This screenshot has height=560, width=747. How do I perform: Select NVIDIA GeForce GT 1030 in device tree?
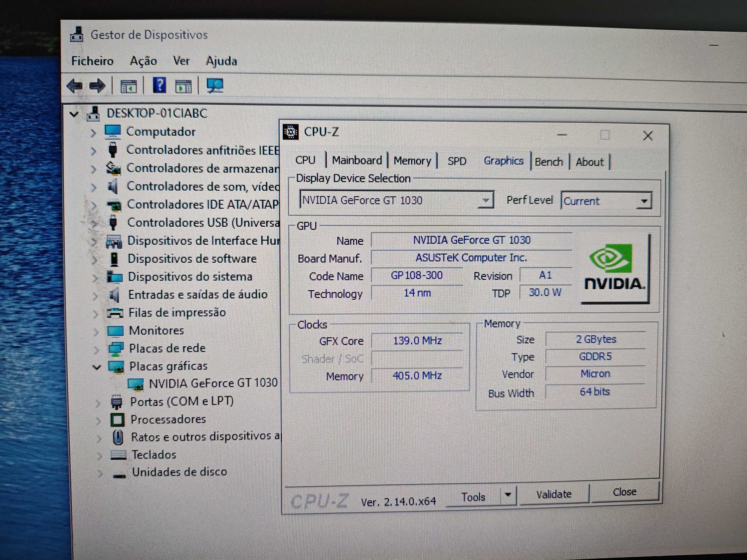click(x=213, y=384)
